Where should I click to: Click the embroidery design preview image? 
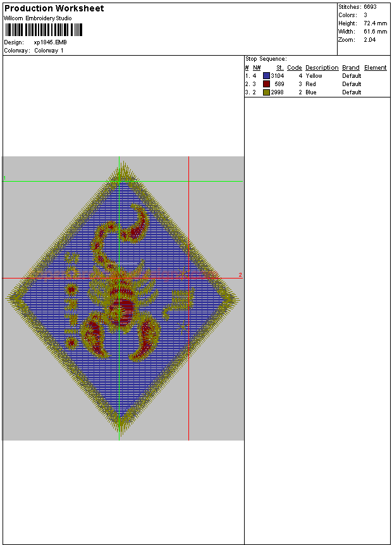click(x=123, y=298)
